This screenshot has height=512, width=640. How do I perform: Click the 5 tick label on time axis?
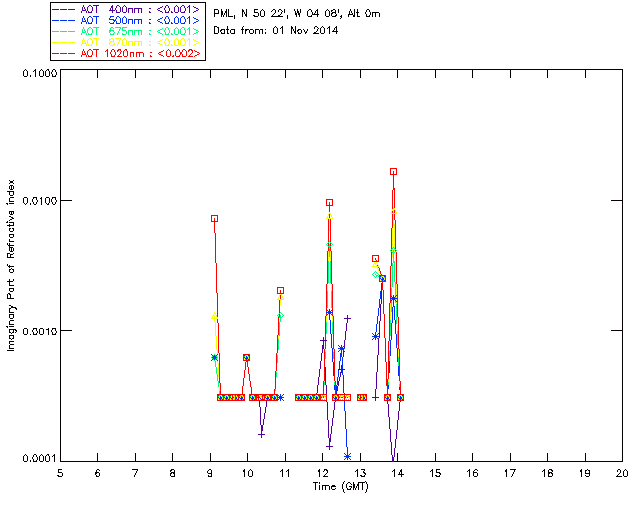pos(60,471)
